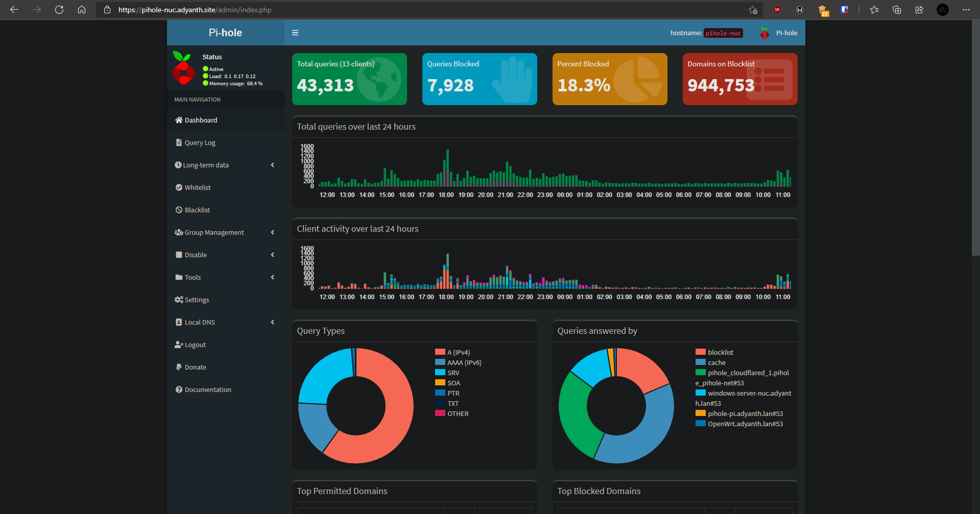Open the Documentation link
Image resolution: width=980 pixels, height=514 pixels.
[x=207, y=389]
